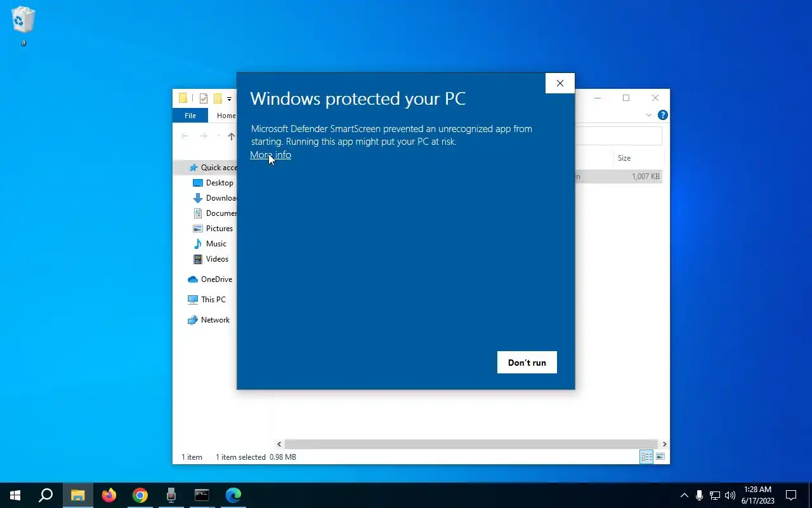Open the volume tray icon
Screen dimensions: 812x508
pyautogui.click(x=730, y=495)
